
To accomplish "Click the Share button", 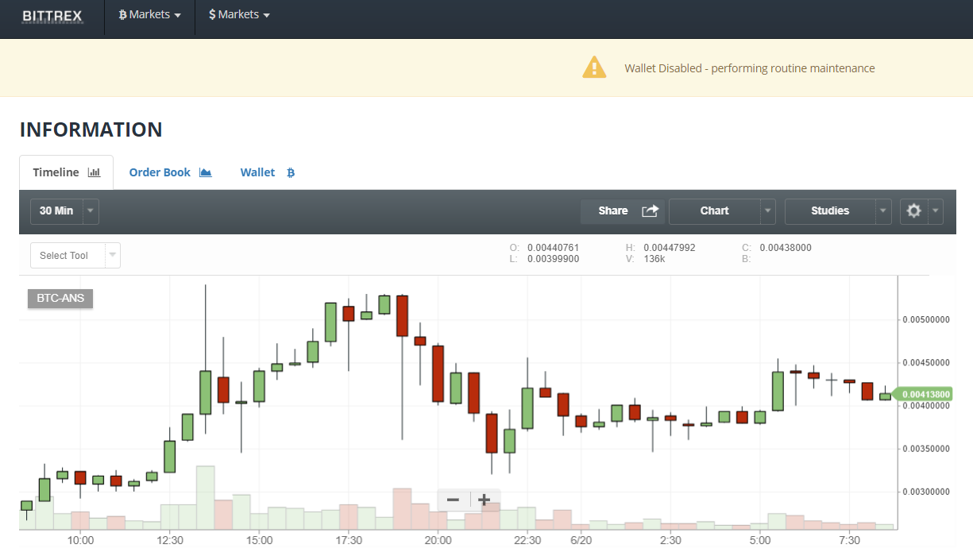I will pyautogui.click(x=612, y=210).
